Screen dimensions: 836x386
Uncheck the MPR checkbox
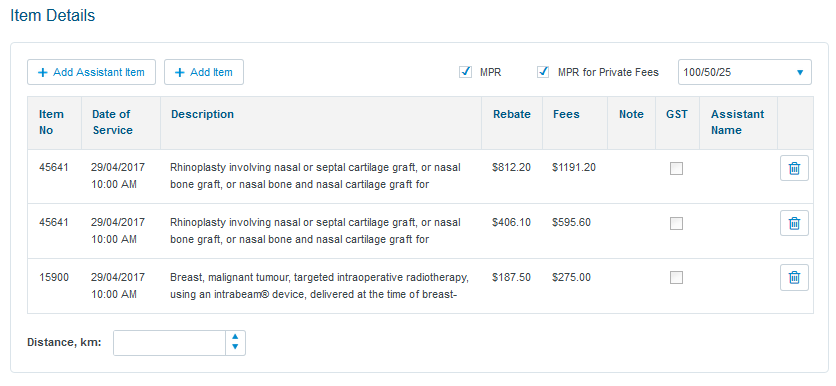pos(465,72)
